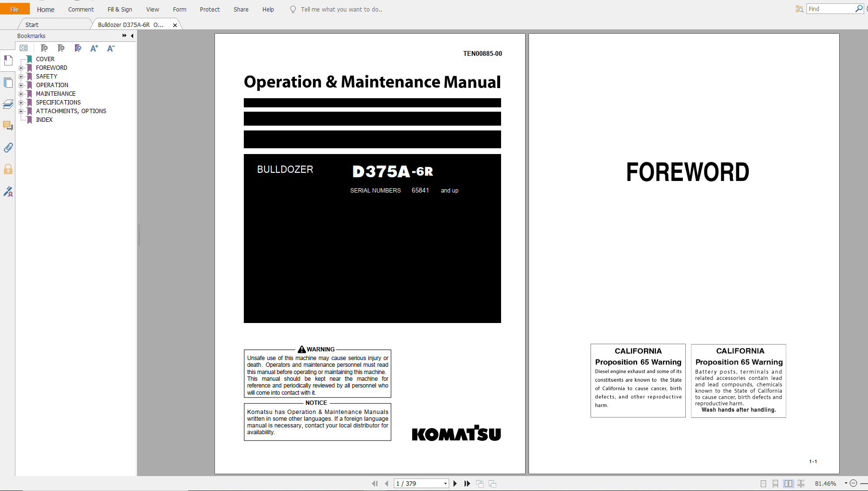Expand the MAINTENANCE bookmark node
The image size is (868, 491).
[x=21, y=94]
